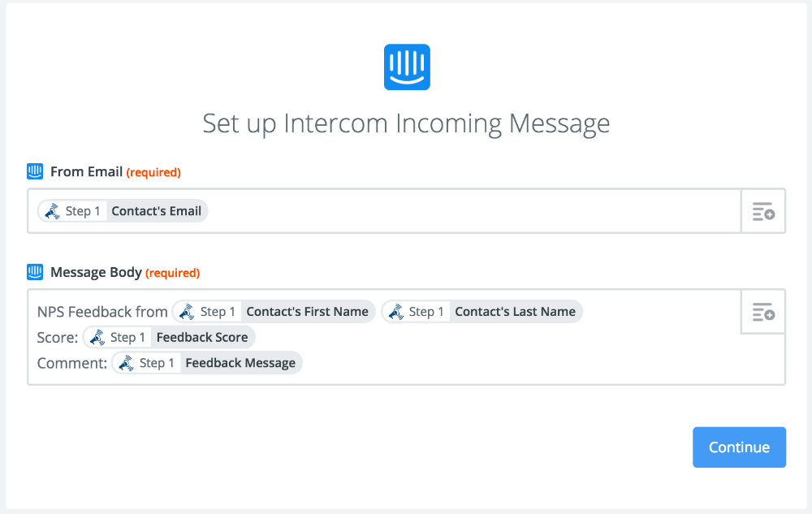
Task: Click the Step 1 icon in Feedback Score pill
Action: coord(97,337)
